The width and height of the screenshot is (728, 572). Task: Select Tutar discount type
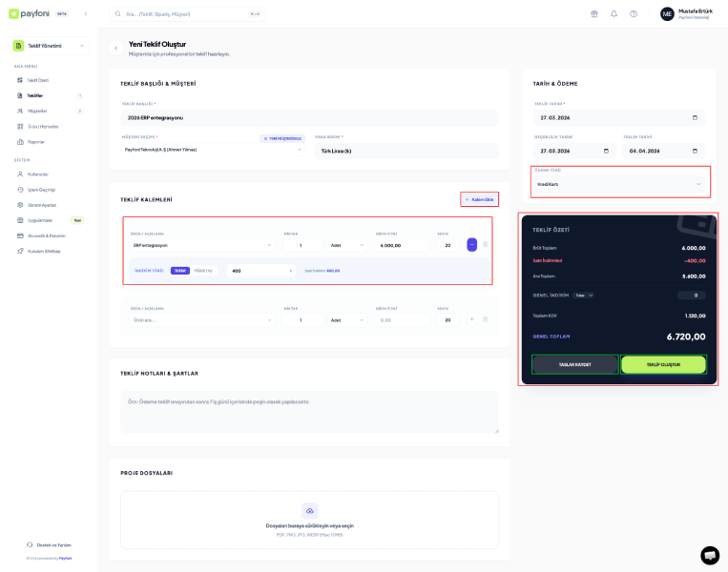coord(180,271)
